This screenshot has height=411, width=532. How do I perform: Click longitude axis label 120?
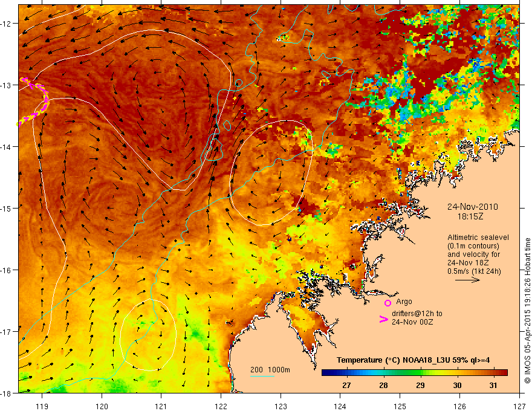[x=102, y=406]
